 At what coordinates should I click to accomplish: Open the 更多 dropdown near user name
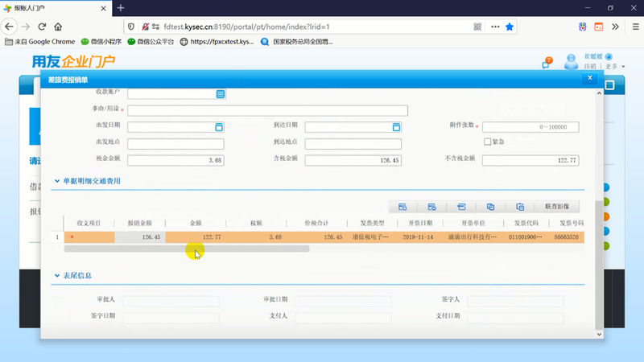pyautogui.click(x=615, y=66)
